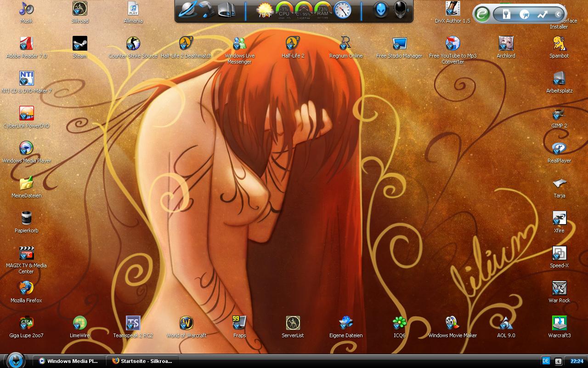Click the alien head Start button
The image size is (588, 368).
pyautogui.click(x=16, y=359)
